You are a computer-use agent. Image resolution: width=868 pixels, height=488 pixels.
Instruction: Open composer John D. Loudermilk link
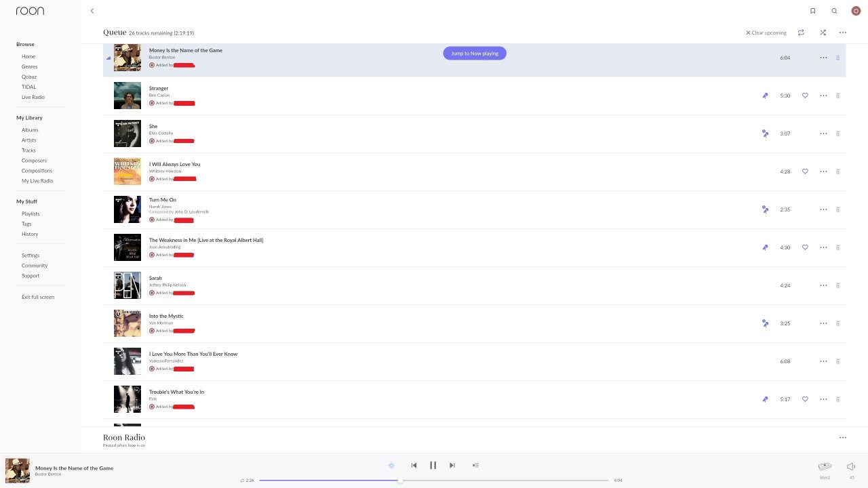tap(192, 211)
